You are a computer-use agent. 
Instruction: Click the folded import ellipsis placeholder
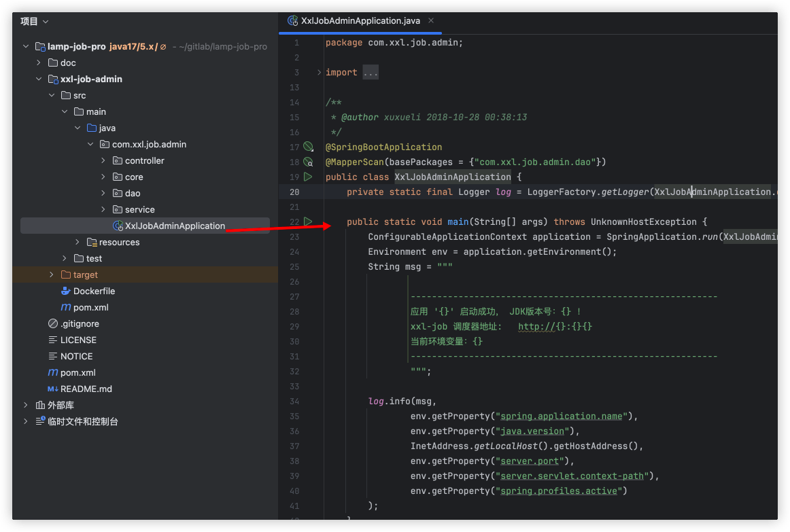[x=371, y=72]
